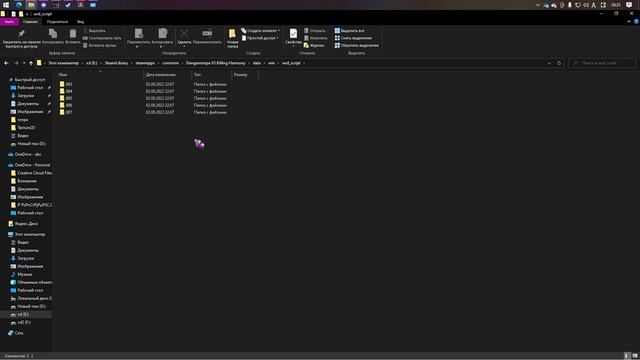
Task: Open Windows Start menu on taskbar
Action: point(6,5)
